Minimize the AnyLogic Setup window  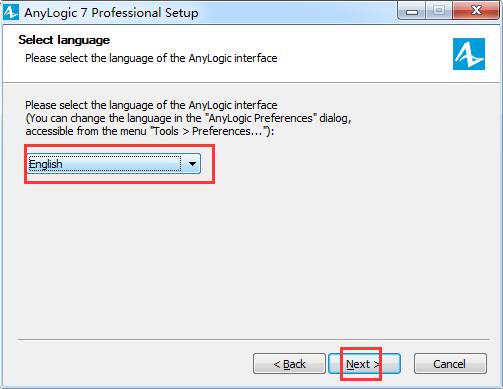412,12
